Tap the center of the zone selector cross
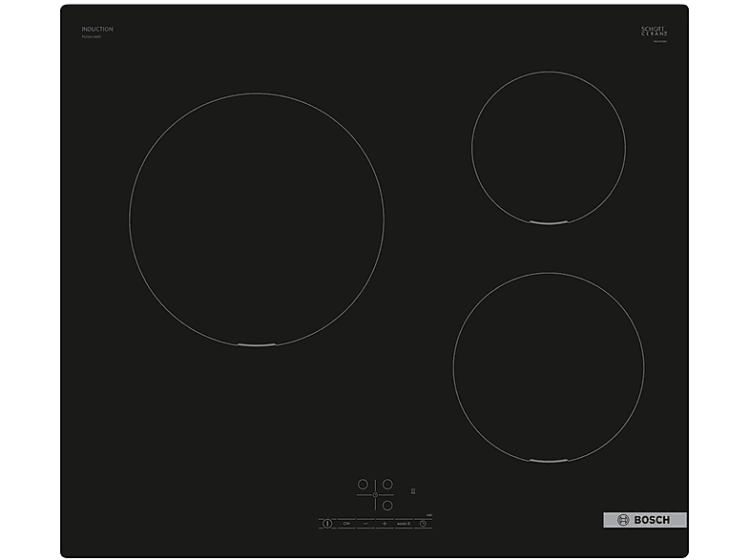The width and height of the screenshot is (750, 560). [x=375, y=496]
